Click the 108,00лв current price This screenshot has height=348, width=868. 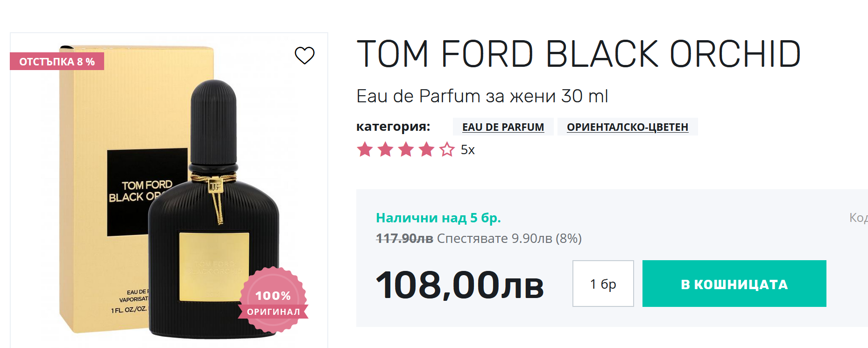click(459, 285)
